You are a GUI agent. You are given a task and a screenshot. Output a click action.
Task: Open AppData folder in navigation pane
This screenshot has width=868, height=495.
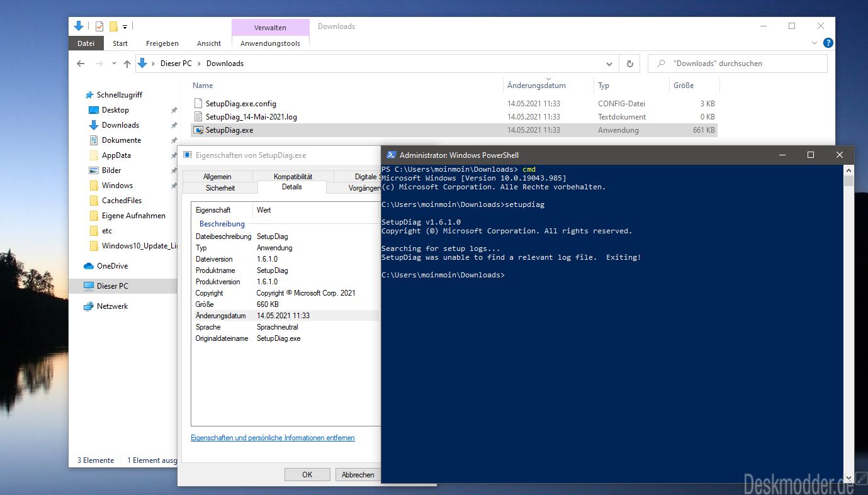116,155
